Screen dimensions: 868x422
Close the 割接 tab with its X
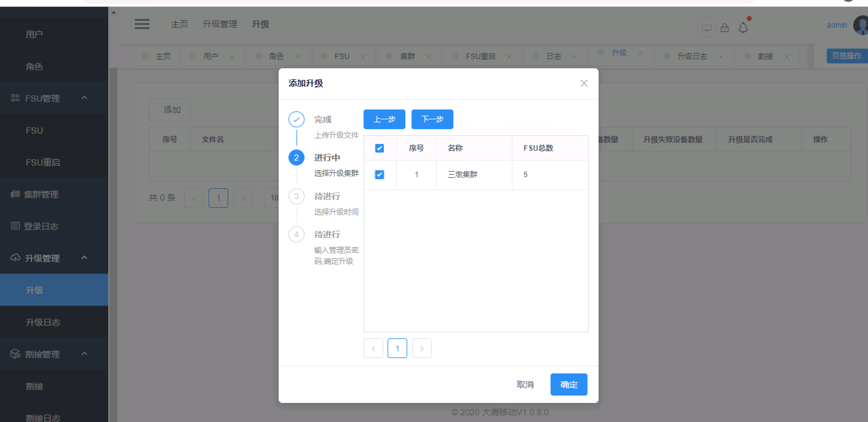click(786, 57)
